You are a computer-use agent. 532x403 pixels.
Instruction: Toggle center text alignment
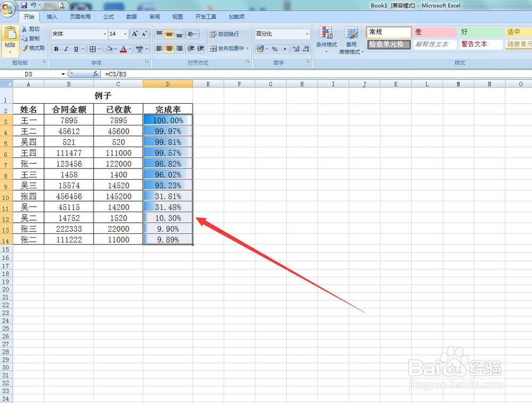[169, 48]
